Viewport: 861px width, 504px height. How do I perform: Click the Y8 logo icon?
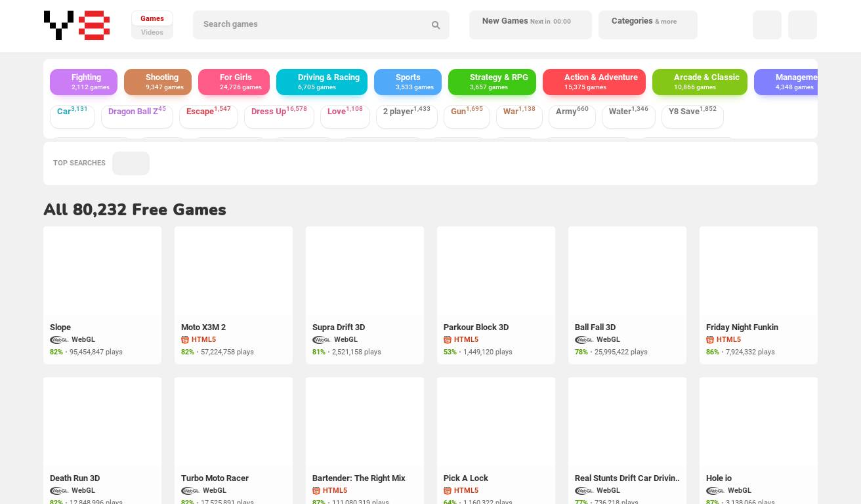pos(76,26)
